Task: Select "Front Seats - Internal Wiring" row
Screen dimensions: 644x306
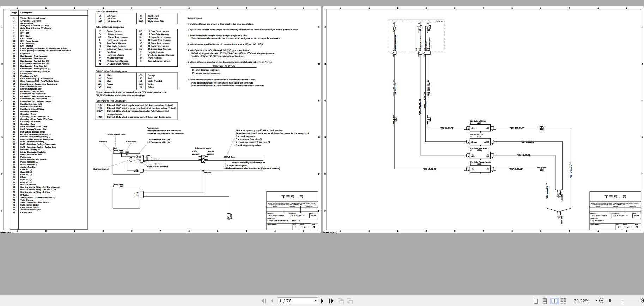Action: 32,109
